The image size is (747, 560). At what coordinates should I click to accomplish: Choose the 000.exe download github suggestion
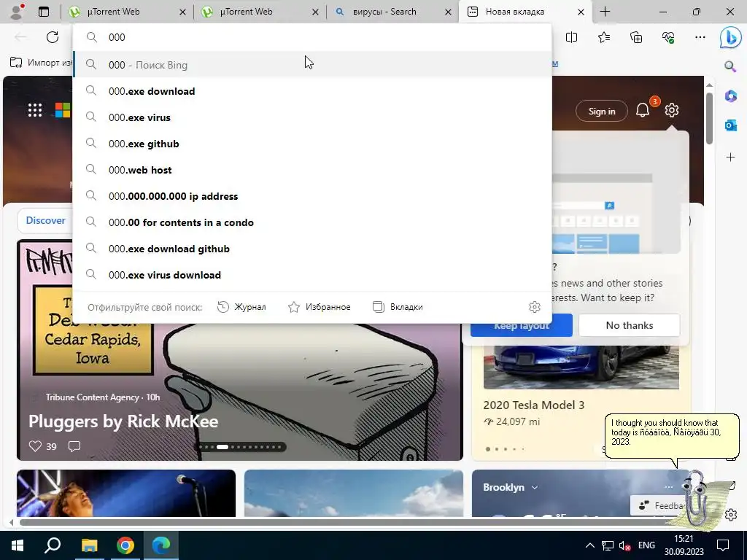pyautogui.click(x=312, y=248)
